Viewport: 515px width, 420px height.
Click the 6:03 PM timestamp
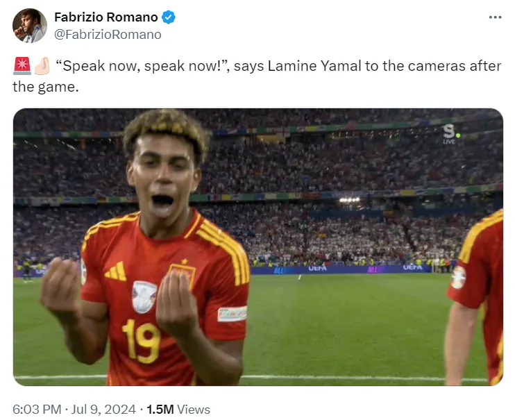point(37,410)
